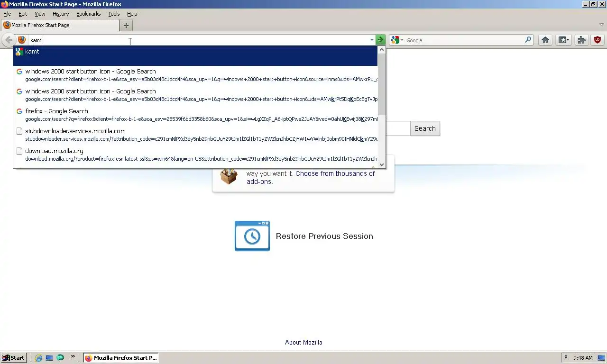Open the Add-ons puzzle piece icon

[x=581, y=40]
